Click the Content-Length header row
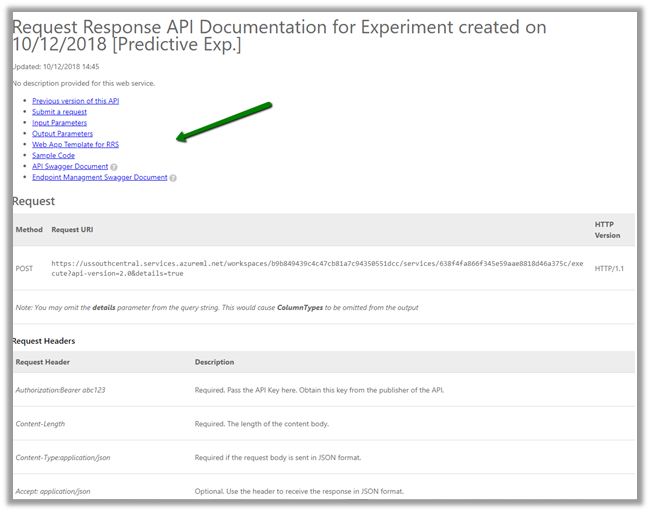Screen dimensions: 650x512 pos(40,424)
